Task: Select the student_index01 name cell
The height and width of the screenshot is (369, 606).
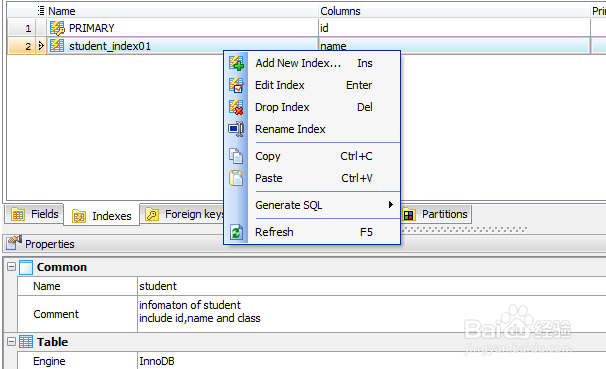Action: [183, 46]
